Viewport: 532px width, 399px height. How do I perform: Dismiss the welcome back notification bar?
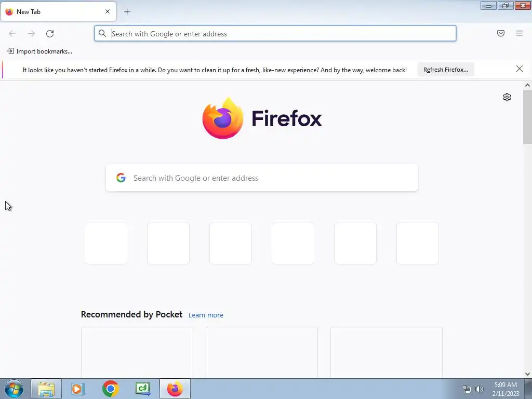[x=520, y=69]
